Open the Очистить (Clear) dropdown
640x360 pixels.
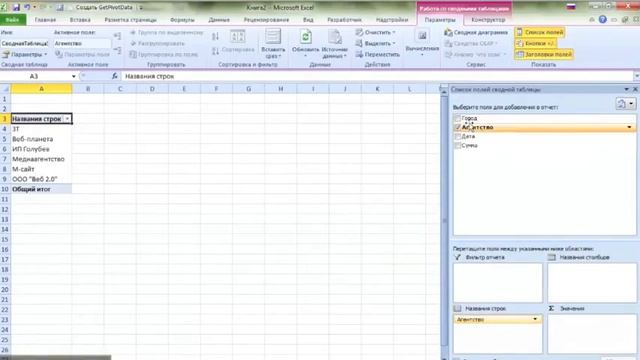click(375, 32)
